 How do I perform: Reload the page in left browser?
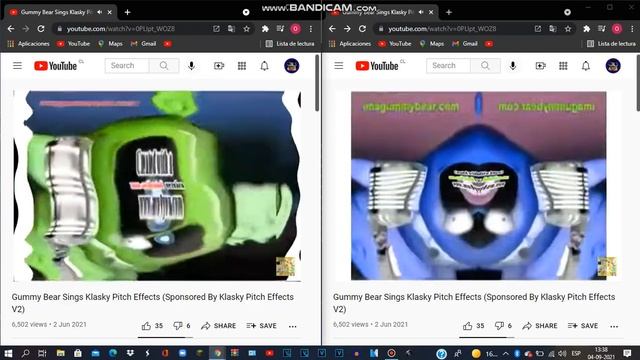41,29
